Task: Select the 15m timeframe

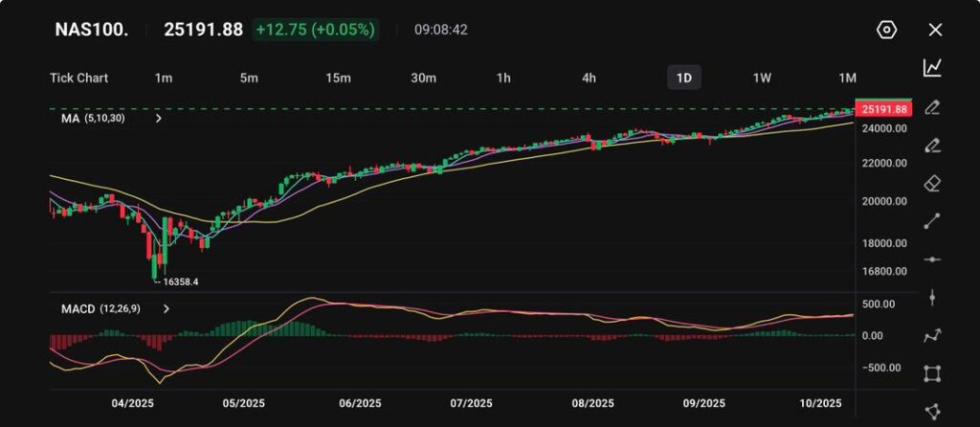Action: tap(337, 78)
